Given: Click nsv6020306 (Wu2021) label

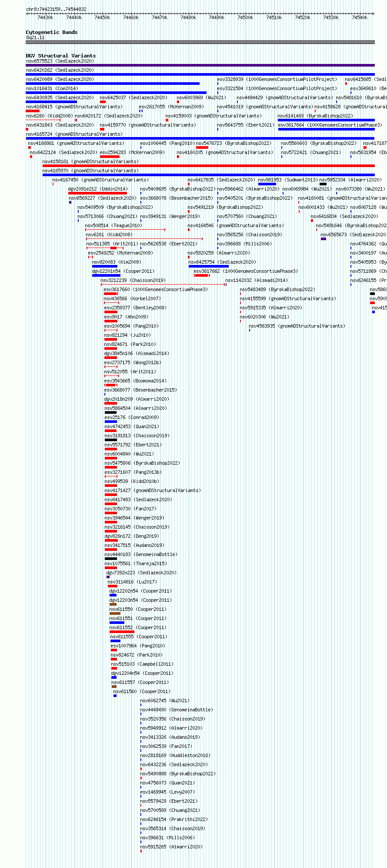Looking at the screenshot, I should (x=264, y=317).
